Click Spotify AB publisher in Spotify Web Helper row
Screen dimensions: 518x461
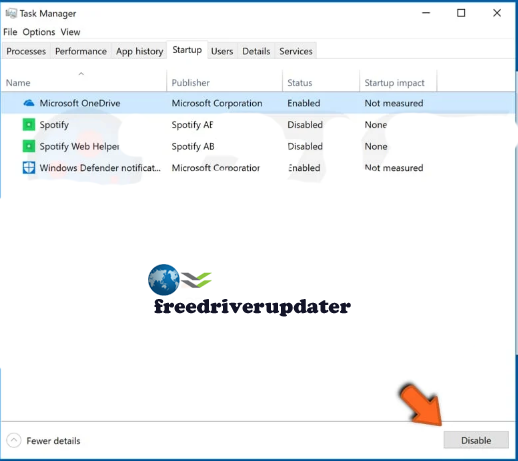(x=193, y=147)
